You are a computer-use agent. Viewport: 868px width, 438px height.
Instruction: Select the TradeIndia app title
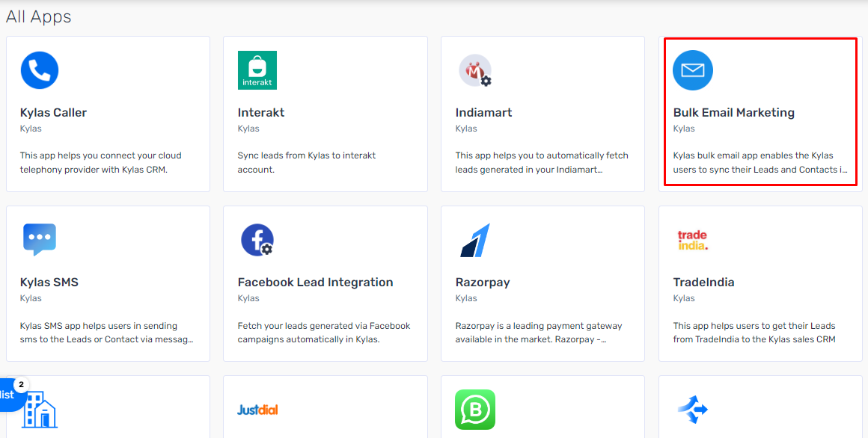703,282
